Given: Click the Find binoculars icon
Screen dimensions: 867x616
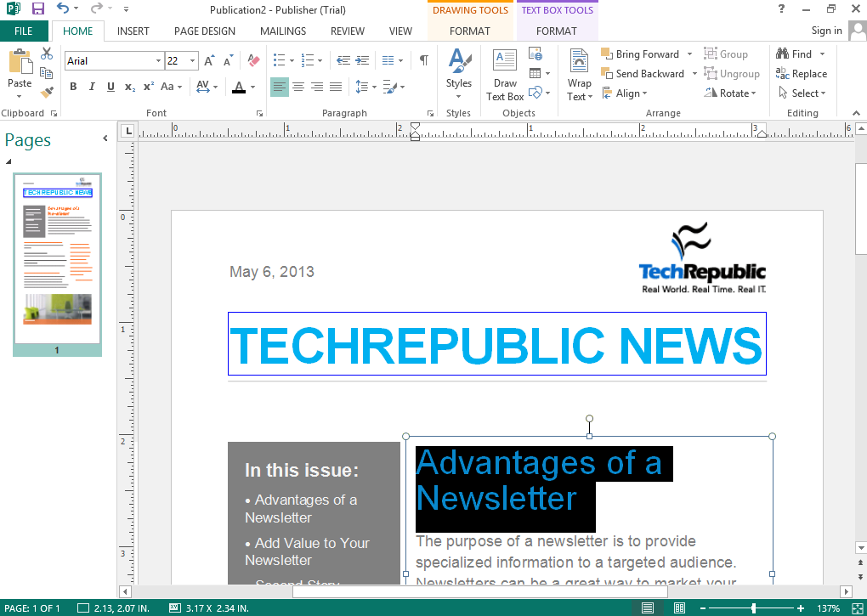Looking at the screenshot, I should click(x=782, y=54).
